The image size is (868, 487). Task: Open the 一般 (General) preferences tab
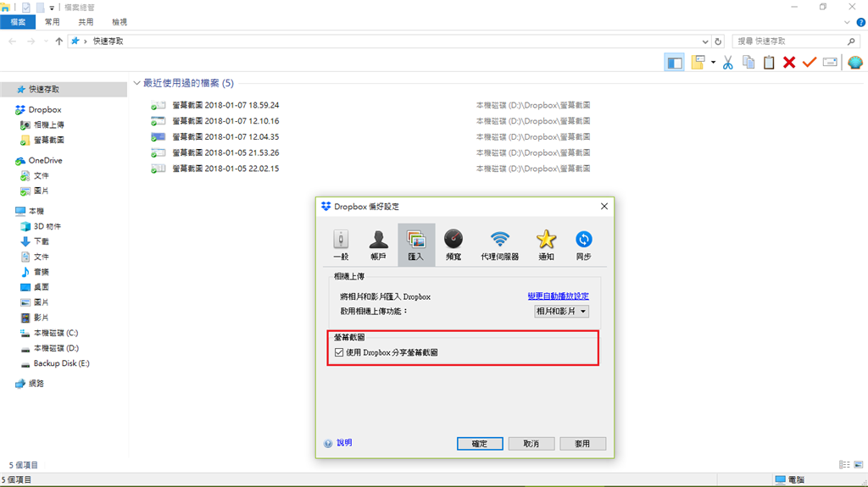341,245
